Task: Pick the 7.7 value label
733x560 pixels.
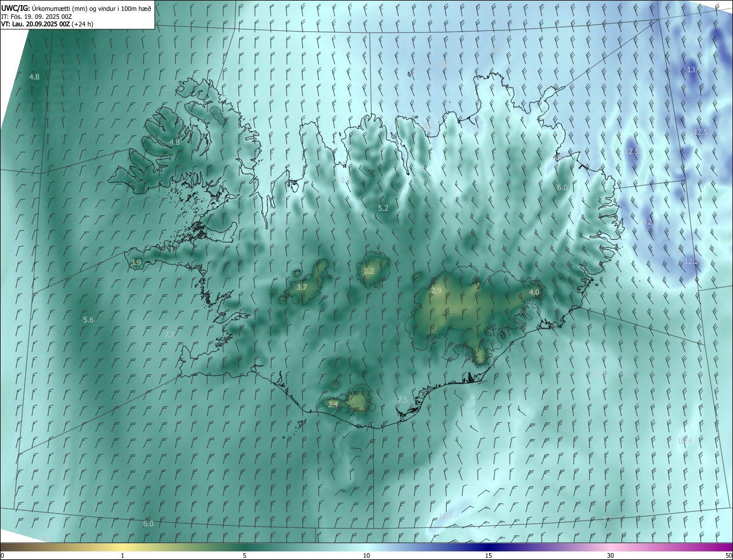Action: point(170,334)
